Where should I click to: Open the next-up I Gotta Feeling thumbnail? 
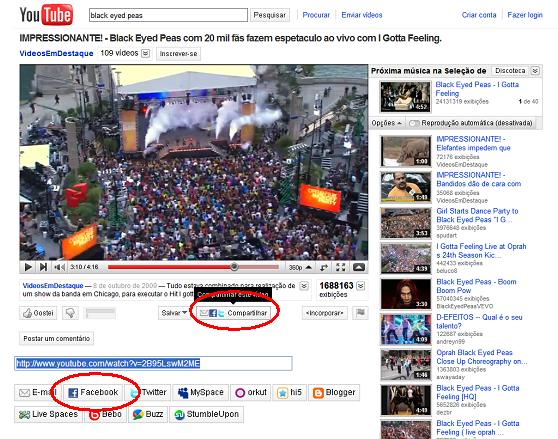(x=405, y=96)
